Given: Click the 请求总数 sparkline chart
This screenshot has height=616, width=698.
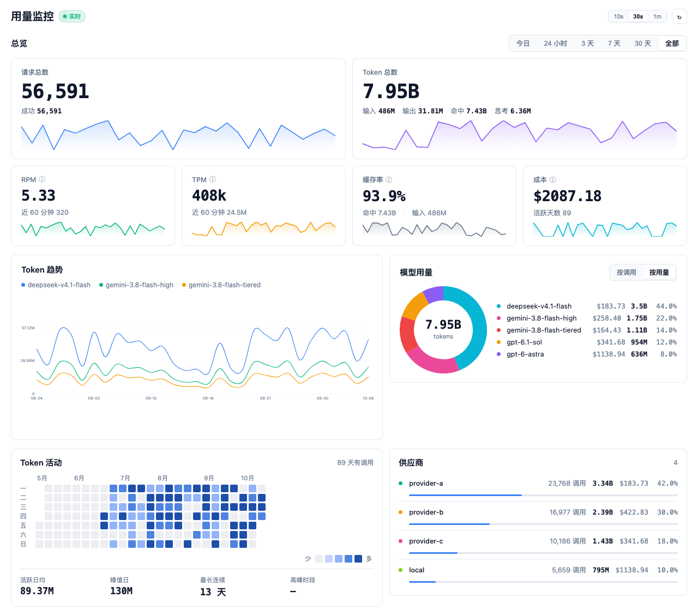Looking at the screenshot, I should coord(178,135).
